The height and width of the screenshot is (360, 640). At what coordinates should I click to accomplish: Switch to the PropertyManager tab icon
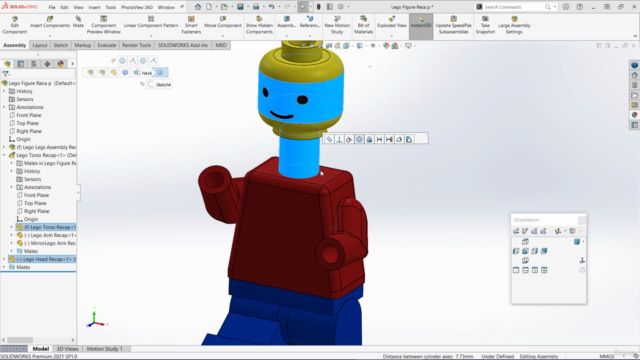coord(21,64)
